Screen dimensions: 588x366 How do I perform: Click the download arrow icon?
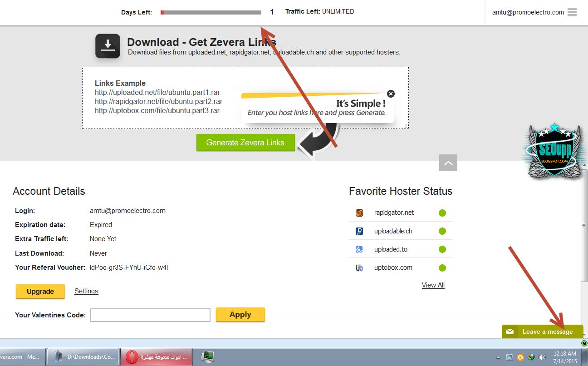tap(108, 46)
